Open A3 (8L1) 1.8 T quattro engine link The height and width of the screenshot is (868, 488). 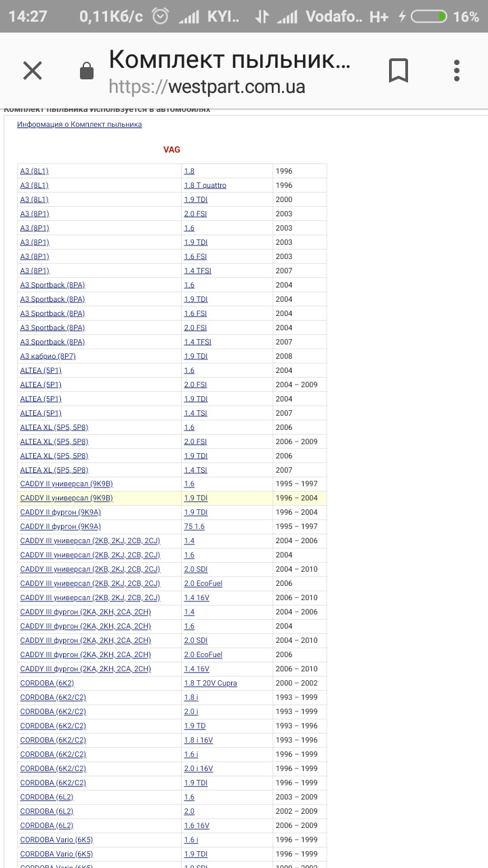[205, 185]
